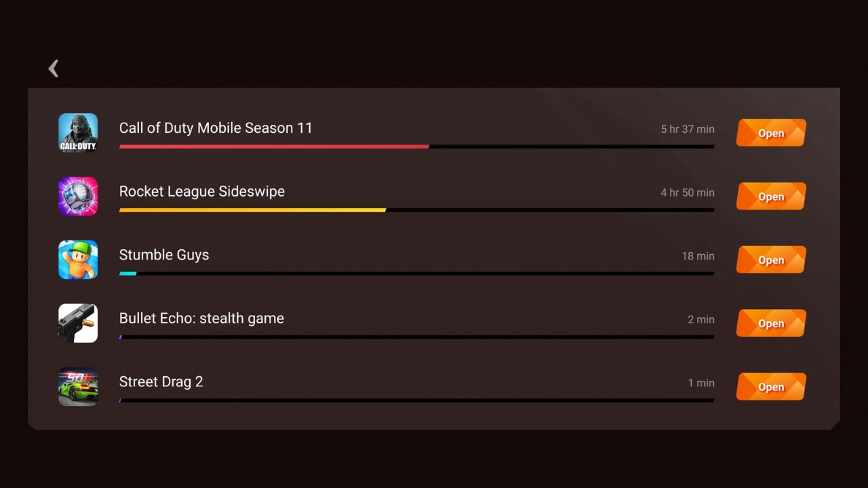
Task: Launch Bullet Echo with its Open button
Action: pos(771,323)
